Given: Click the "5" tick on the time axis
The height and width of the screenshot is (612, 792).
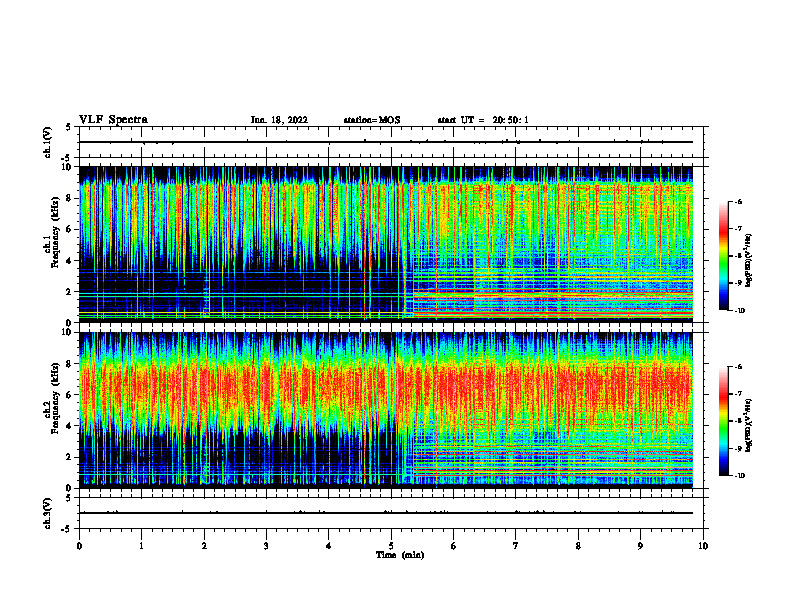Looking at the screenshot, I should [391, 546].
